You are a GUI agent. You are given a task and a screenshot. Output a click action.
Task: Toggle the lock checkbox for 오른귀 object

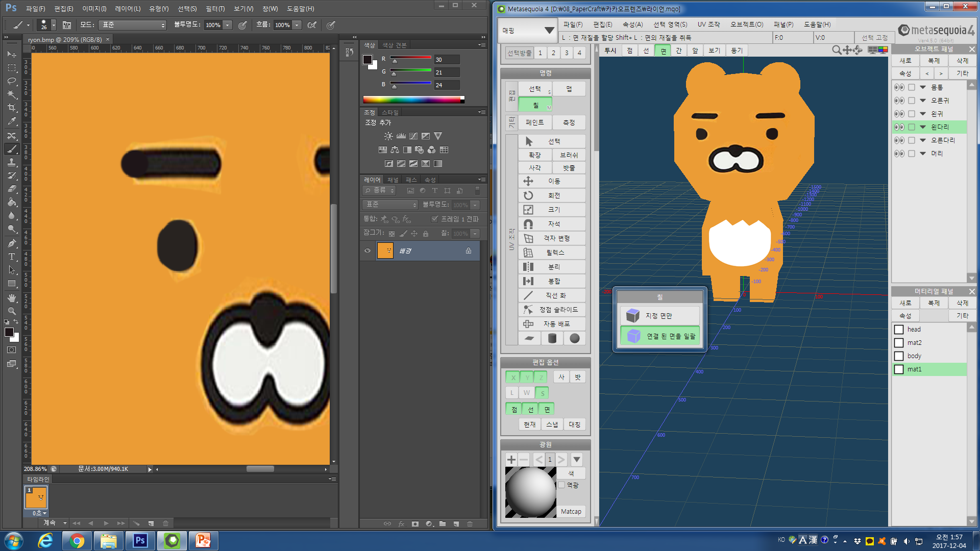(912, 101)
